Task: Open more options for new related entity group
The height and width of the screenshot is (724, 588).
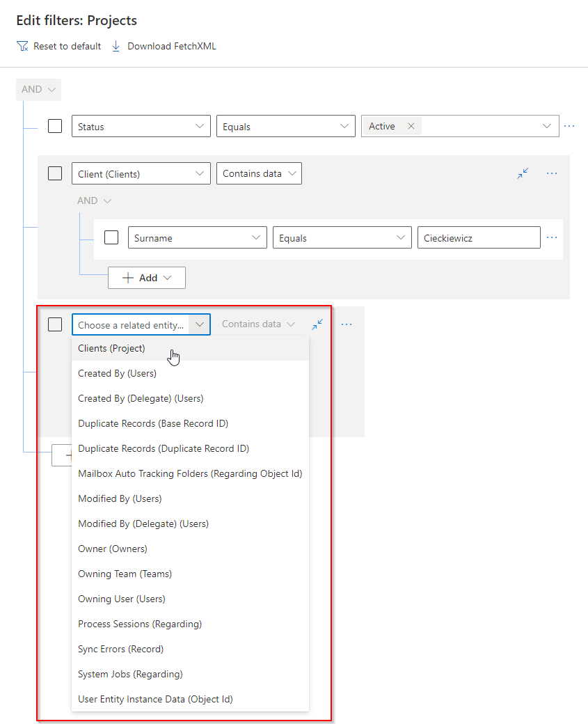Action: [346, 324]
